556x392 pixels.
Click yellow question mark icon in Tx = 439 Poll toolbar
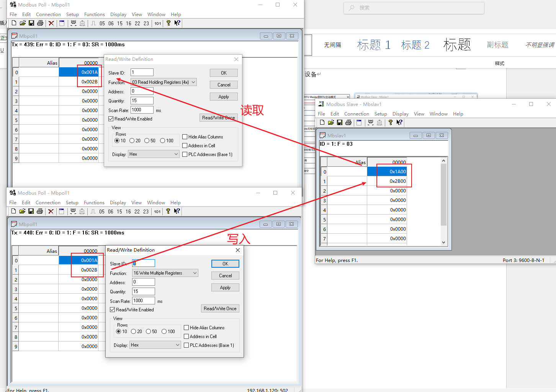click(x=168, y=23)
